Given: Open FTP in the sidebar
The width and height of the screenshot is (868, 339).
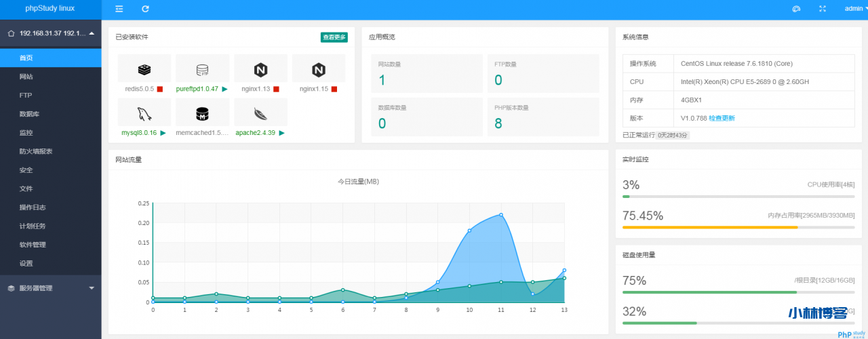Looking at the screenshot, I should pos(51,96).
